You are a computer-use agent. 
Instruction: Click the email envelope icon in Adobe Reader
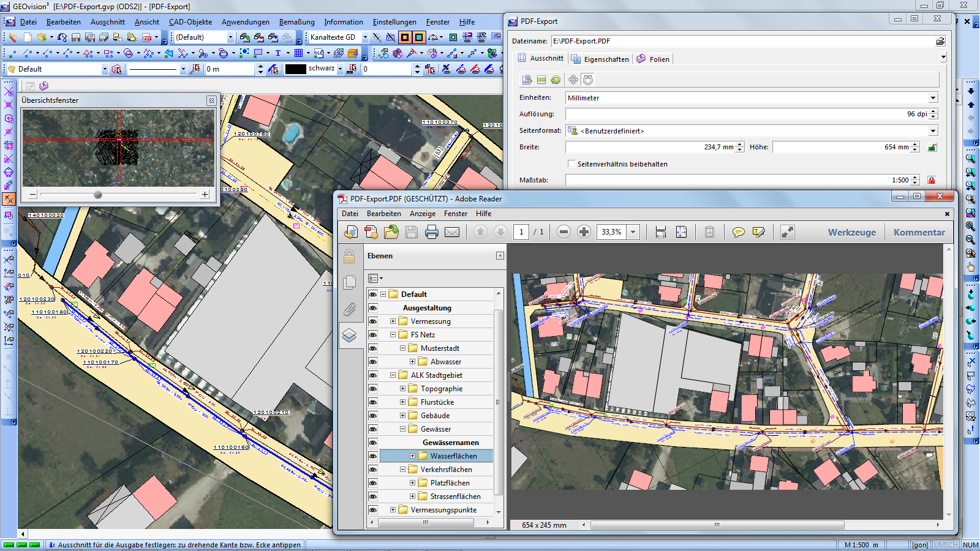click(452, 232)
